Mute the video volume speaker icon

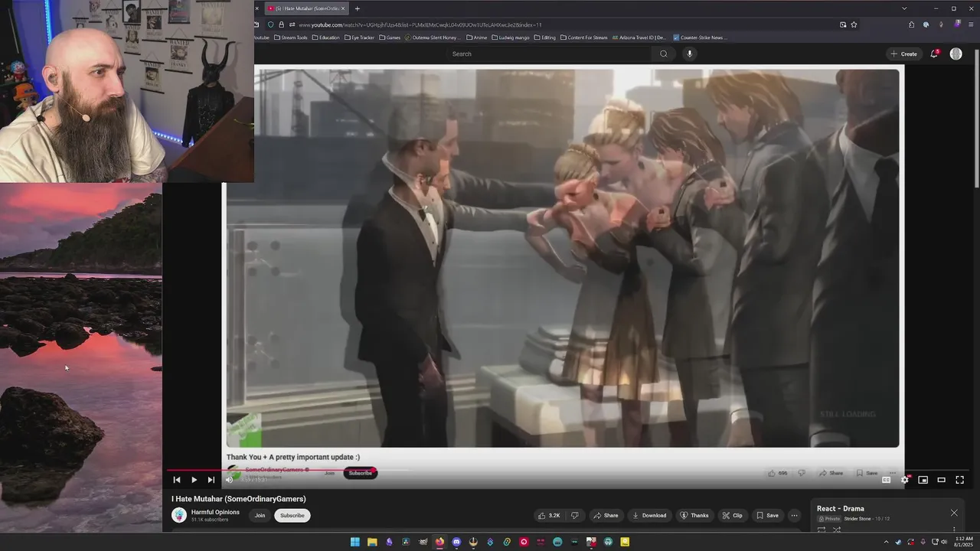(x=229, y=480)
